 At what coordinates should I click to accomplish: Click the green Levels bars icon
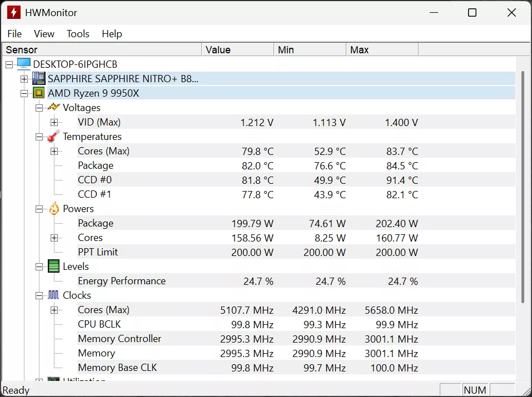(x=53, y=266)
